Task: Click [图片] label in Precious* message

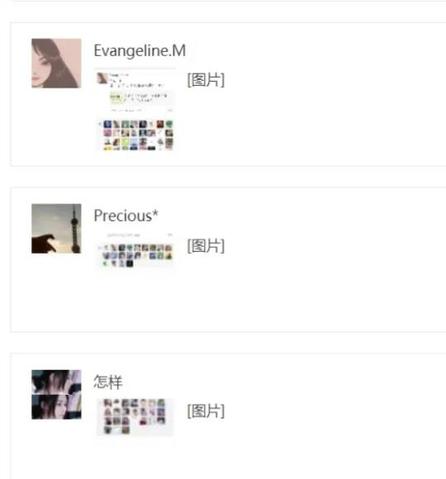Action: pos(206,246)
